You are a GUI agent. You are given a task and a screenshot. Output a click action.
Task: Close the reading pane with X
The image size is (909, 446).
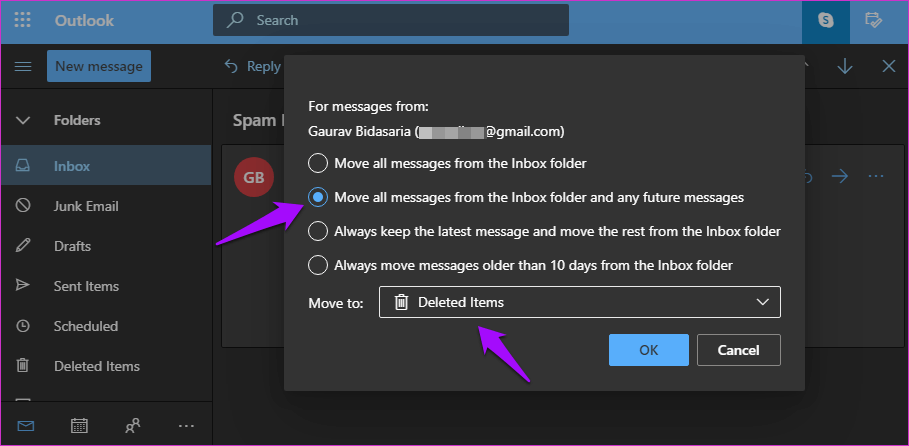[x=889, y=66]
